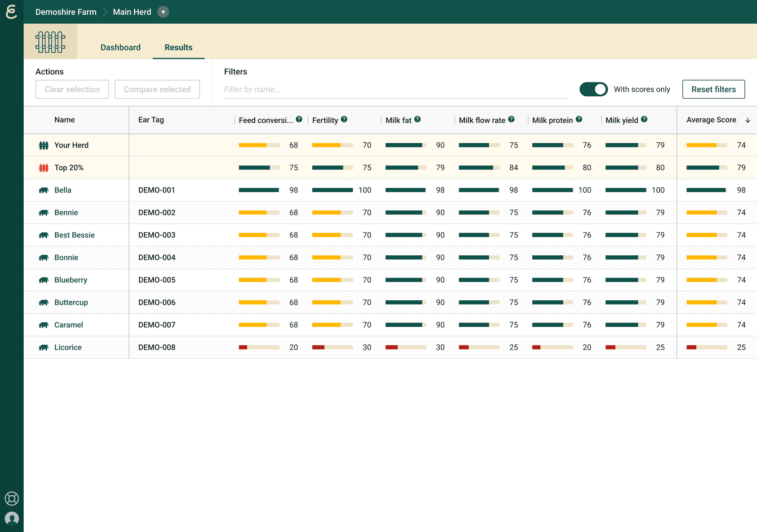This screenshot has height=532, width=757.
Task: Sort by Average Score arrow
Action: click(x=747, y=120)
